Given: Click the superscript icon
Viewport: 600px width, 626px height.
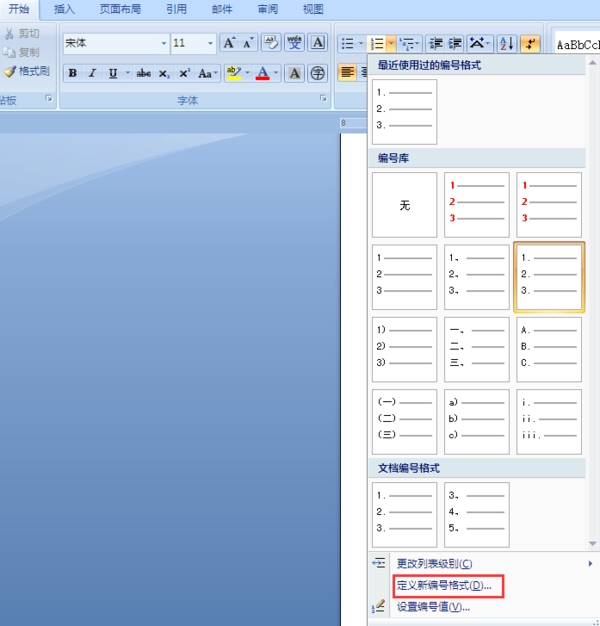Looking at the screenshot, I should [184, 73].
